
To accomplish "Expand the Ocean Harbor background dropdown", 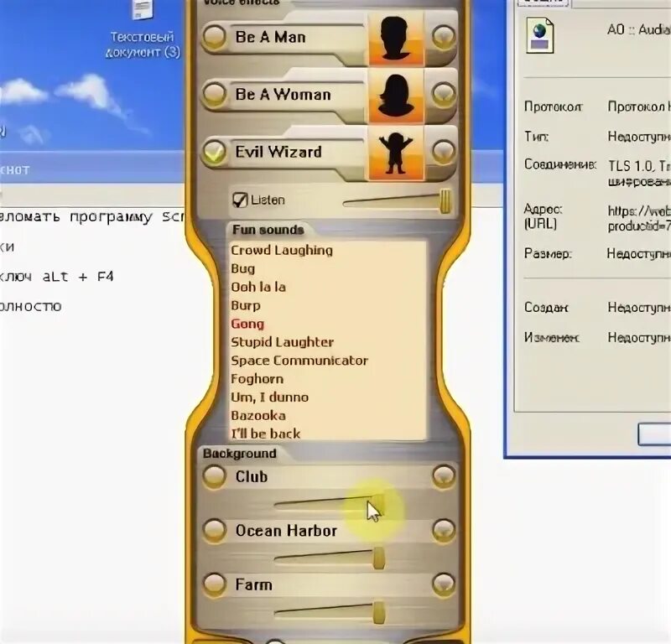I will click(x=444, y=530).
